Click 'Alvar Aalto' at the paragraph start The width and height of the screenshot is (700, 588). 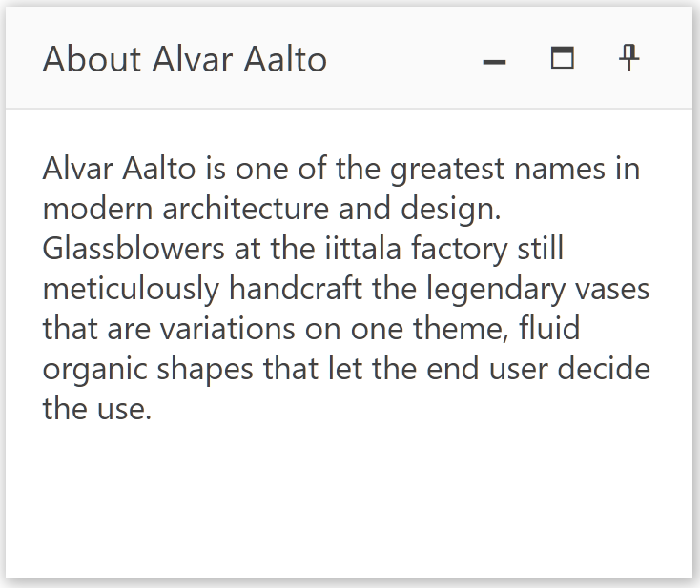(119, 169)
